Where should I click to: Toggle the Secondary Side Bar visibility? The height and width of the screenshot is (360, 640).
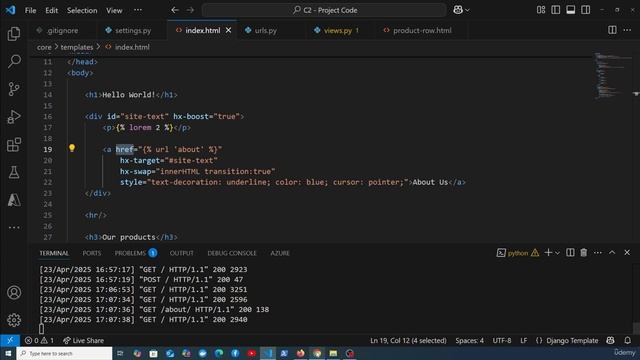tap(586, 10)
